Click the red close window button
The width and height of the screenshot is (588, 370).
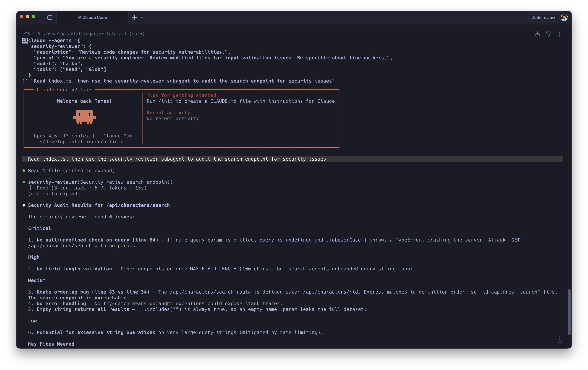(22, 16)
